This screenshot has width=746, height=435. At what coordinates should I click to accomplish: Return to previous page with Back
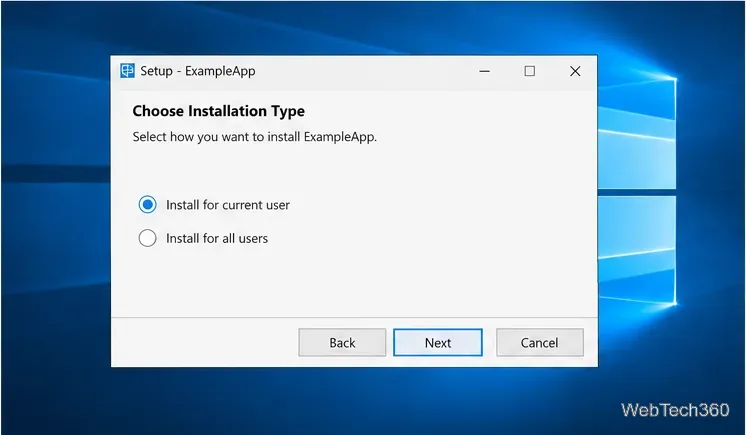[x=342, y=342]
